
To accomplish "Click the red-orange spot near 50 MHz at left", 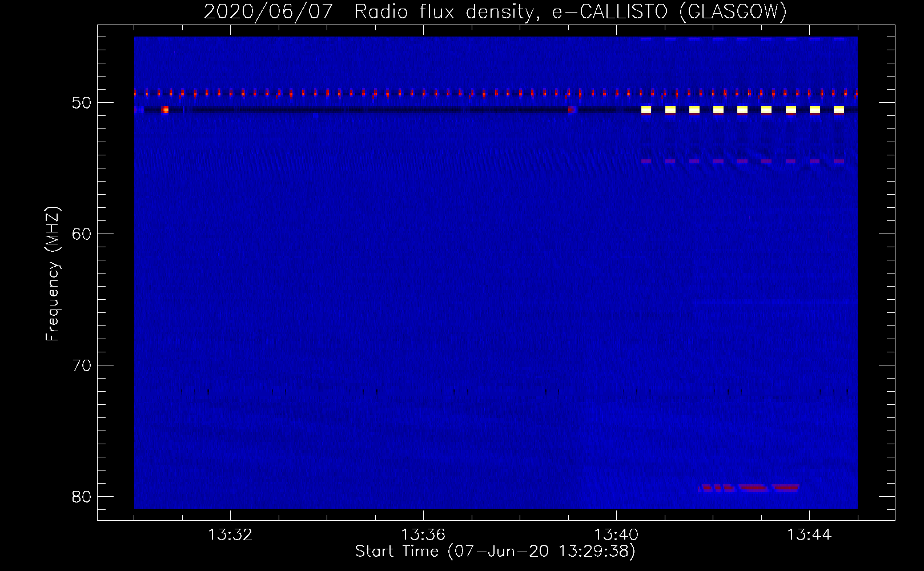I will coord(165,110).
